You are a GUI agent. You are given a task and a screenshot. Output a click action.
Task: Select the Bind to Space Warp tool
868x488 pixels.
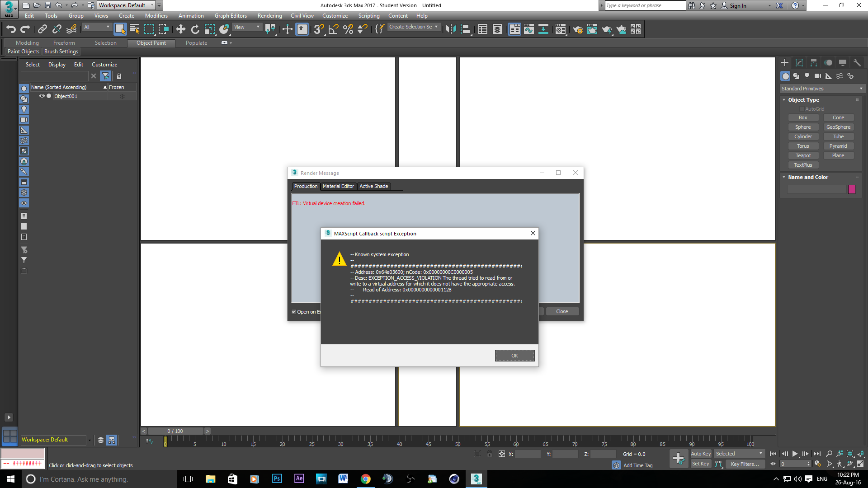pyautogui.click(x=71, y=29)
